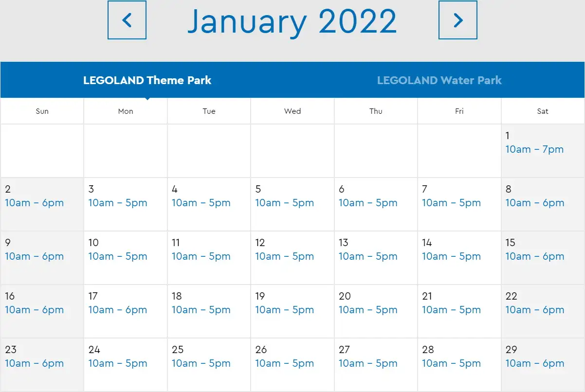
Task: Choose January 25 hours 10am – 5pm
Action: [x=201, y=363]
